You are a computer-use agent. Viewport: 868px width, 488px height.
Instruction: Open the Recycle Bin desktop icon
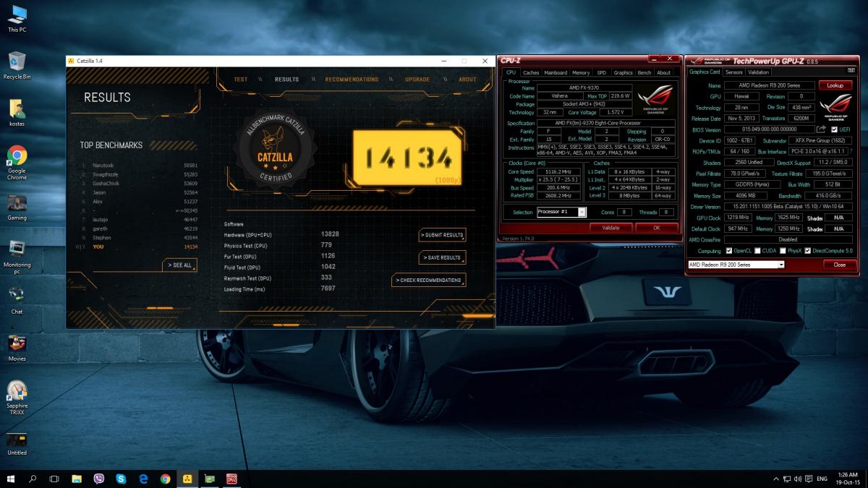(17, 65)
